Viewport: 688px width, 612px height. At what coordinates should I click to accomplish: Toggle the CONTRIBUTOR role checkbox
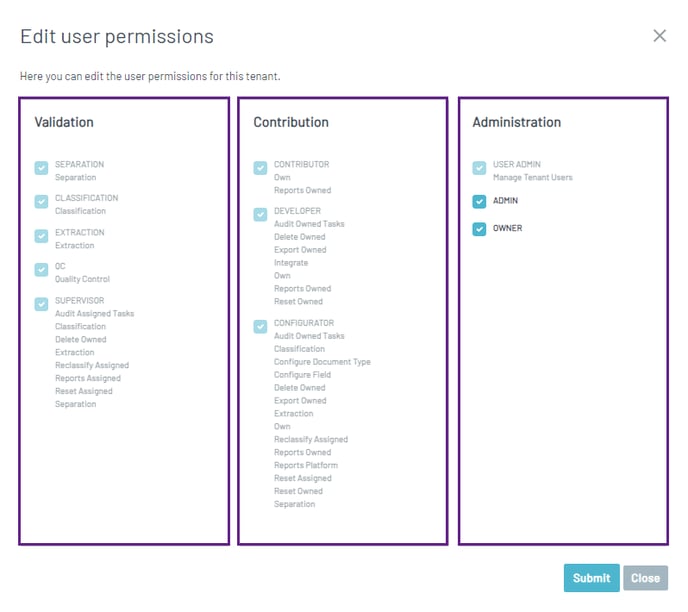[260, 168]
